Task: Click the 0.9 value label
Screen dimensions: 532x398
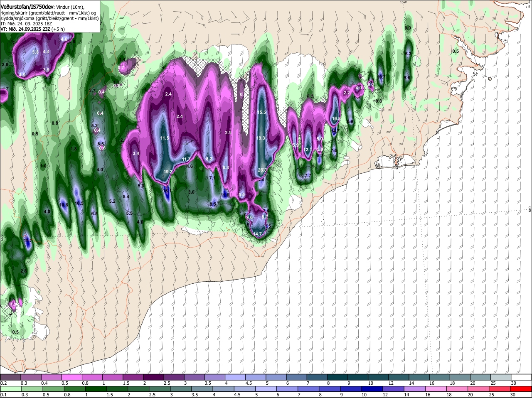Action: (x=408, y=28)
